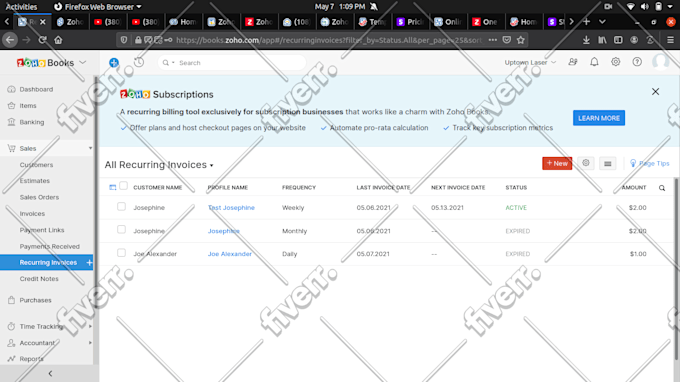Screen dimensions: 680x382
Task: Sort by Last Invoice Date column header
Action: point(383,188)
